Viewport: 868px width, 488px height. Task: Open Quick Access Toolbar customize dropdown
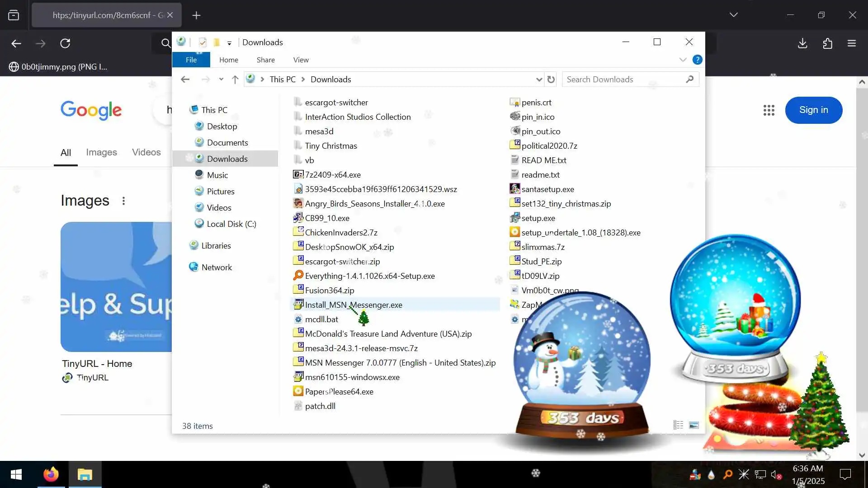[229, 43]
